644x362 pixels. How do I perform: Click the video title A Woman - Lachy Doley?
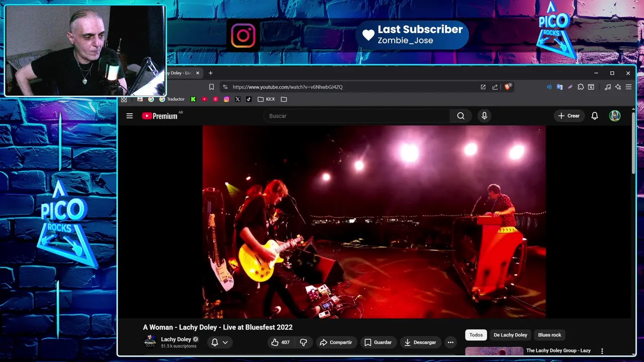coord(217,327)
